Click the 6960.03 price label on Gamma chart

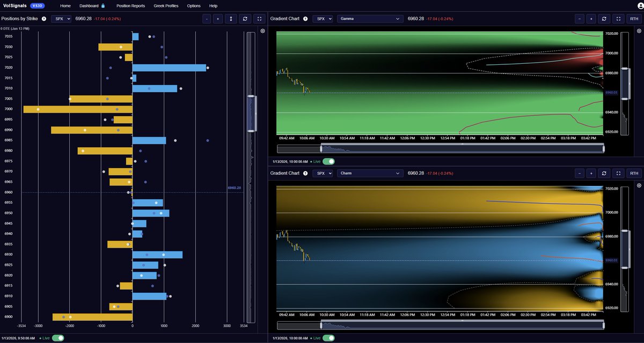pyautogui.click(x=612, y=93)
